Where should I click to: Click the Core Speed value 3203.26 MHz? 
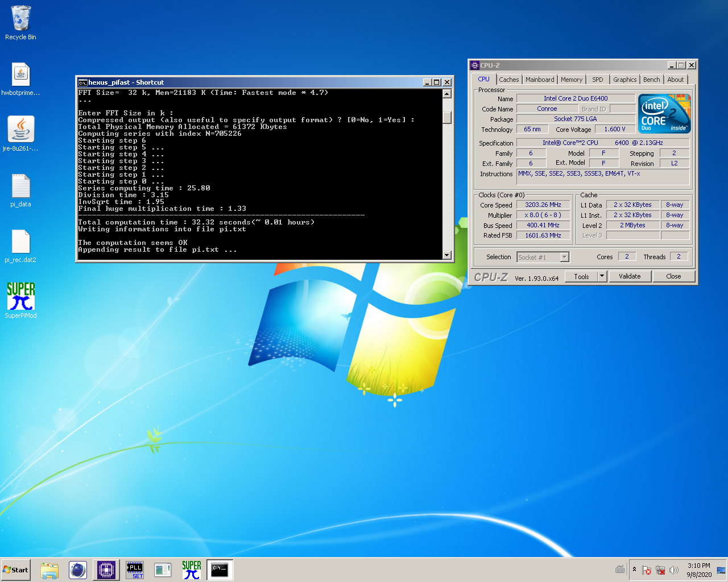point(543,205)
